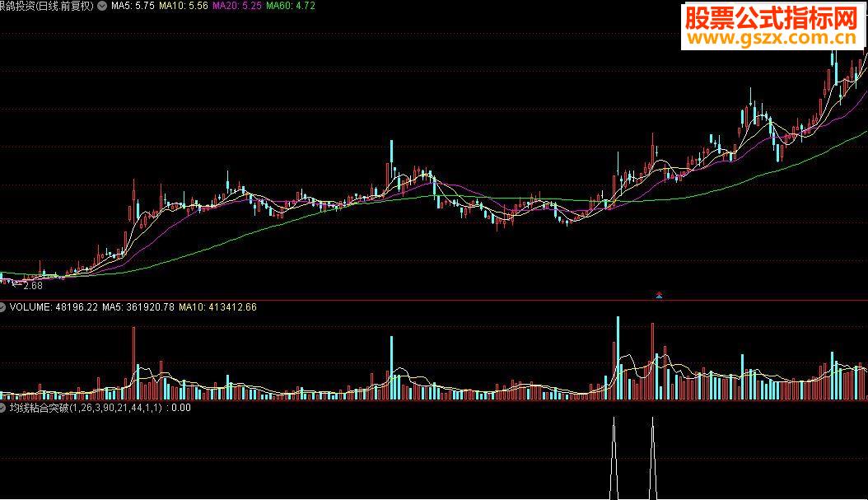Click the volume MA10: 413412.66 value
The width and height of the screenshot is (868, 500).
(x=218, y=307)
